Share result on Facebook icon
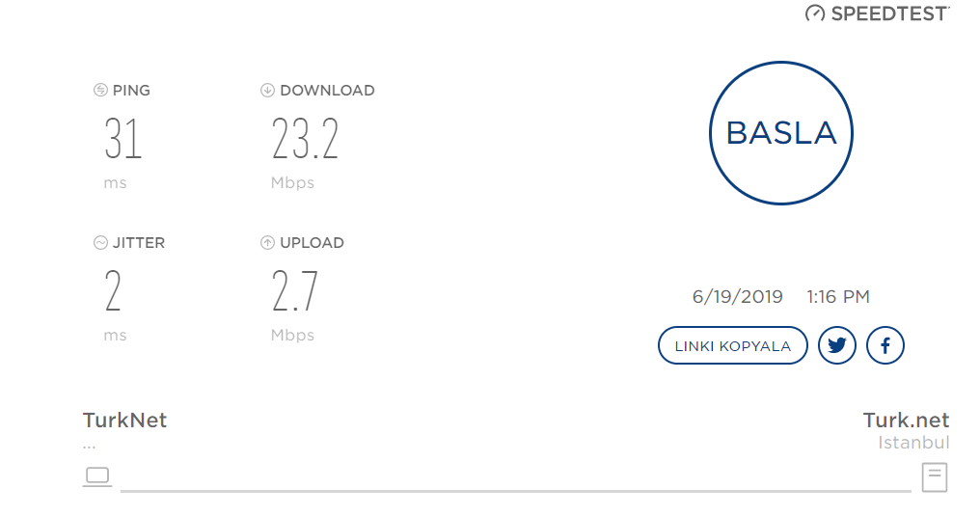The height and width of the screenshot is (516, 980). (885, 345)
